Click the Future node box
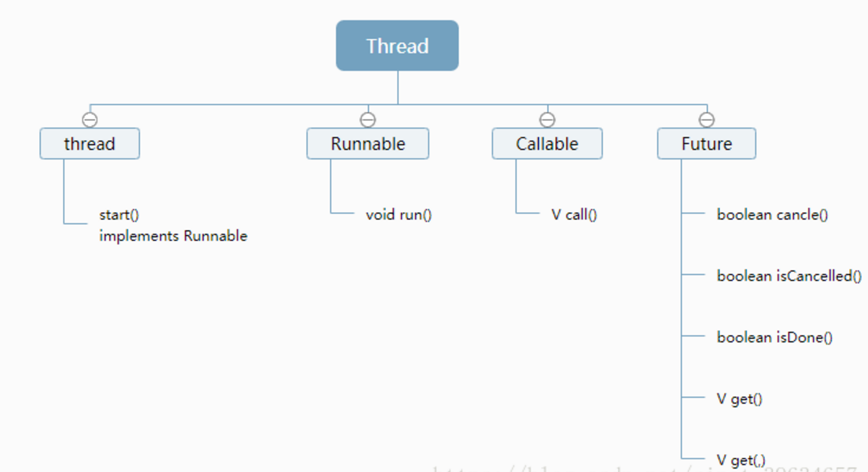This screenshot has height=472, width=868. coord(706,144)
